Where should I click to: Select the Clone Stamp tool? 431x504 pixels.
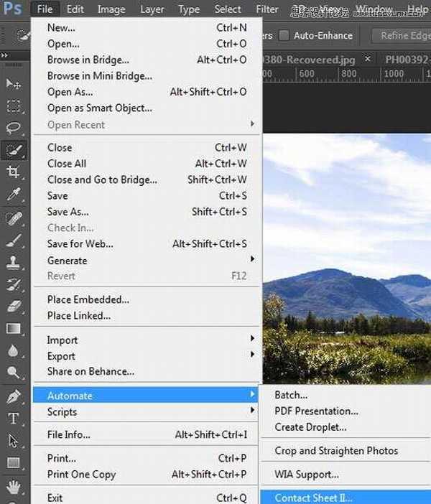click(x=14, y=262)
